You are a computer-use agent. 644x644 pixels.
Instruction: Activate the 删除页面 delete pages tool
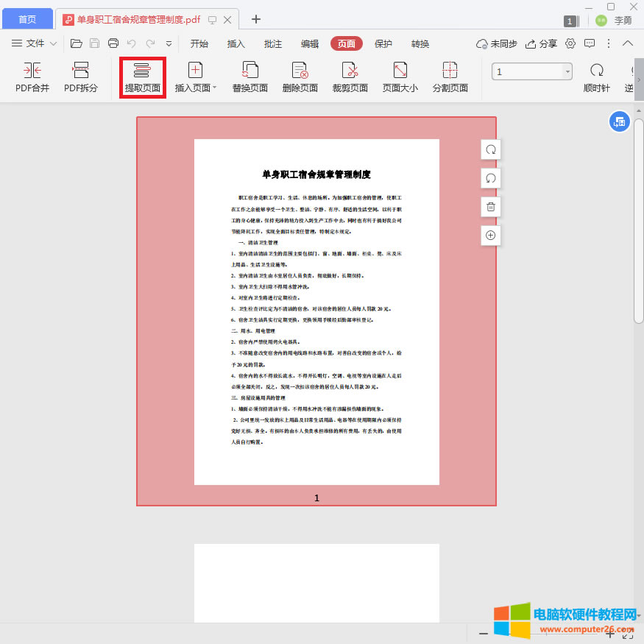click(x=300, y=76)
